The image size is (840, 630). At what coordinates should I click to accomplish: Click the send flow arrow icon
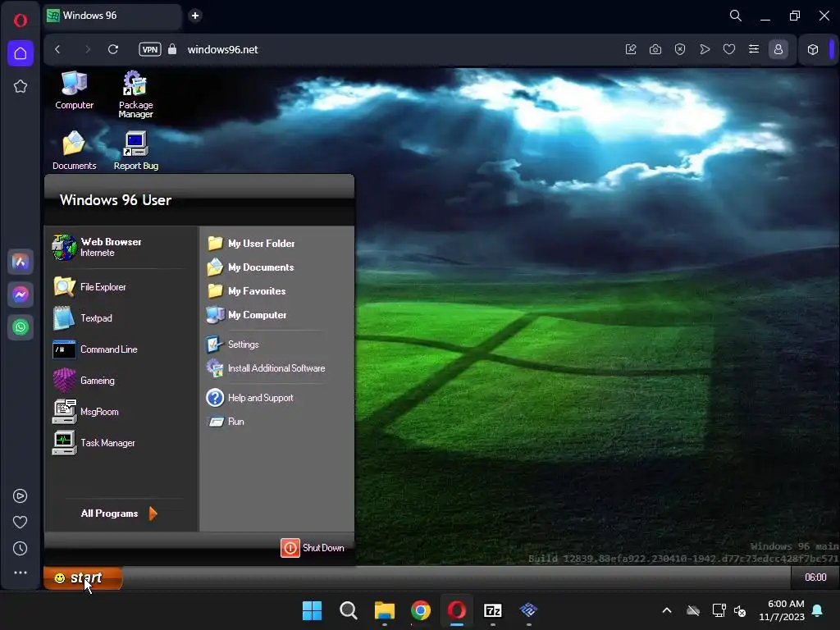(x=705, y=49)
